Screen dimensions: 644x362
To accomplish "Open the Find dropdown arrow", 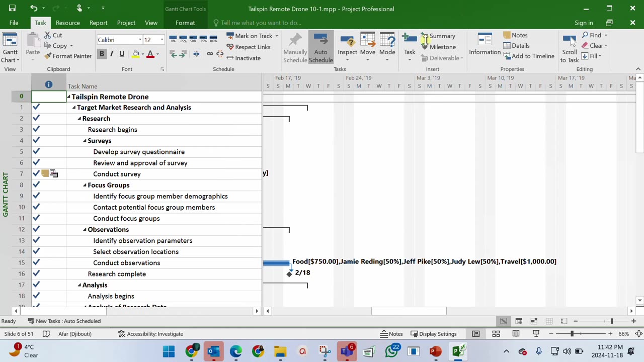I will [606, 35].
